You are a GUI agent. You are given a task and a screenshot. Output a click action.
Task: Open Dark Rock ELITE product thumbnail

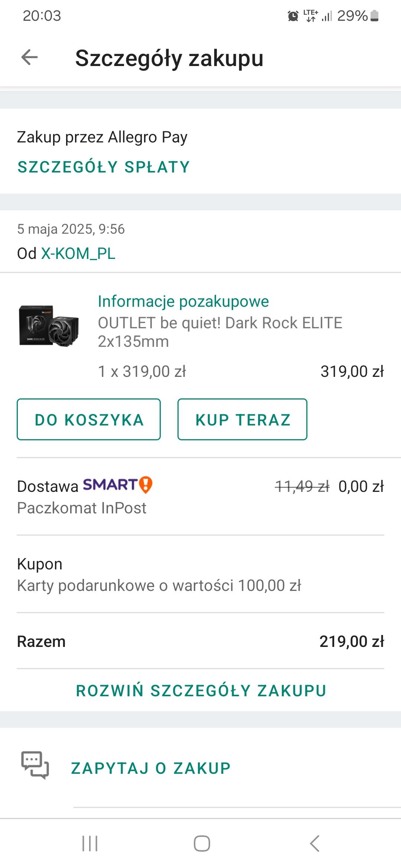(x=49, y=326)
